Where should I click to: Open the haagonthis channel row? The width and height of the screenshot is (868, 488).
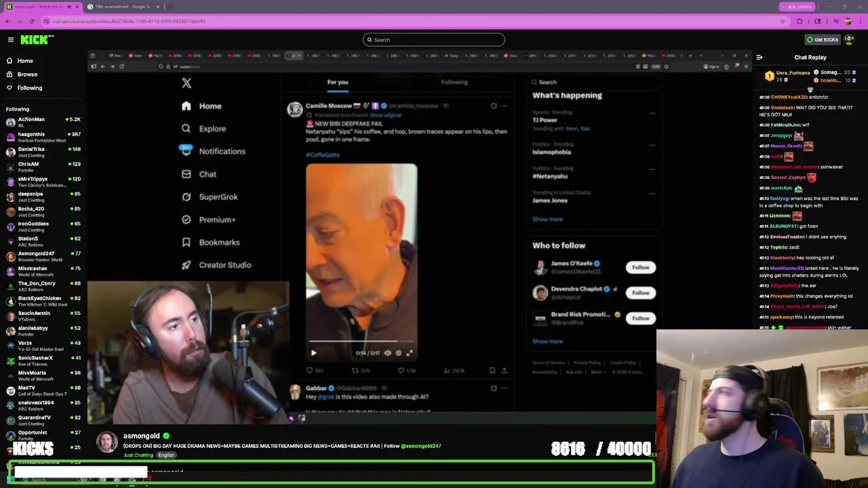(43, 137)
